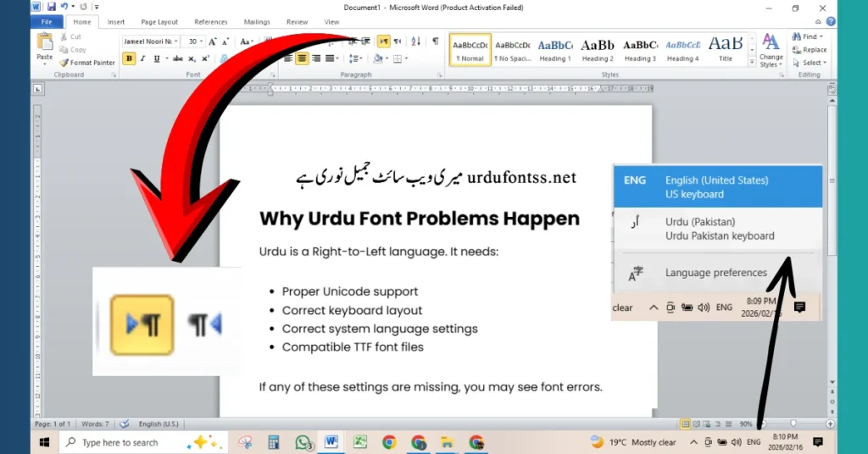The height and width of the screenshot is (454, 868).
Task: Open the Paragraph dialog box launcher
Action: click(x=440, y=75)
